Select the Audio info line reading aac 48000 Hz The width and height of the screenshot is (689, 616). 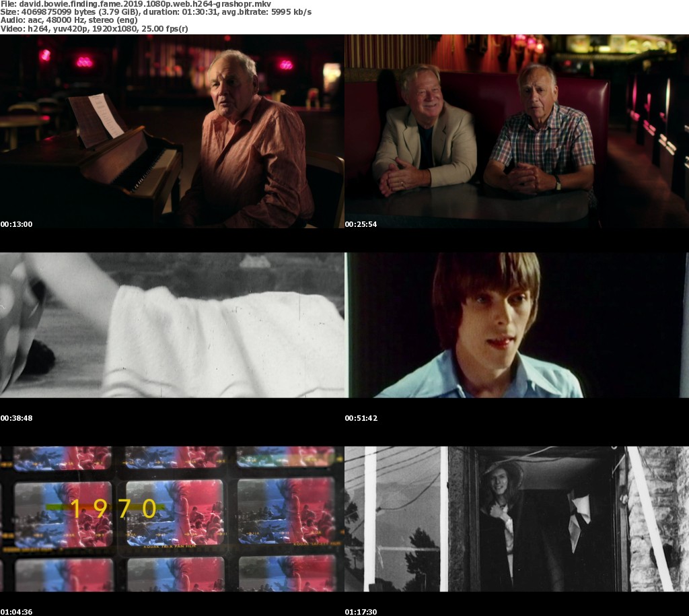coord(71,20)
